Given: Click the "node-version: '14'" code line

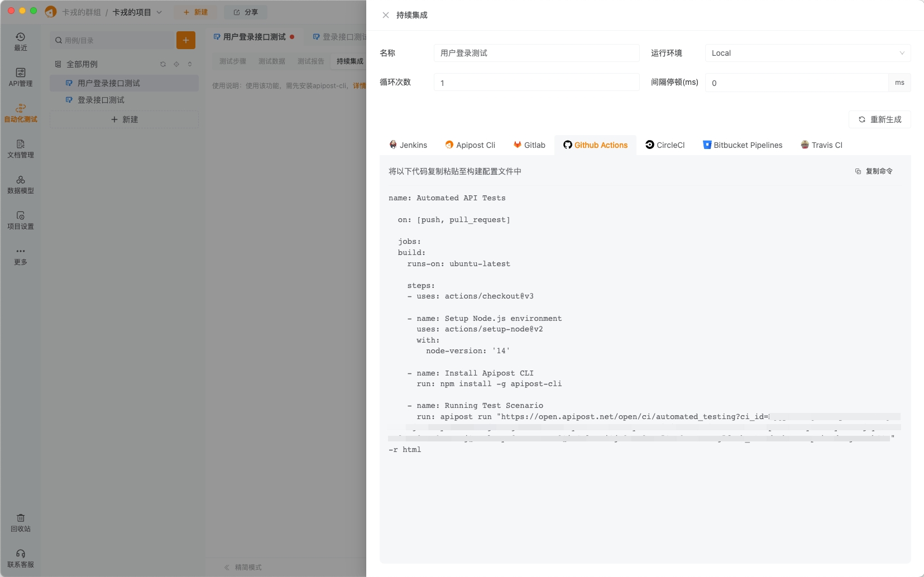Looking at the screenshot, I should [468, 351].
